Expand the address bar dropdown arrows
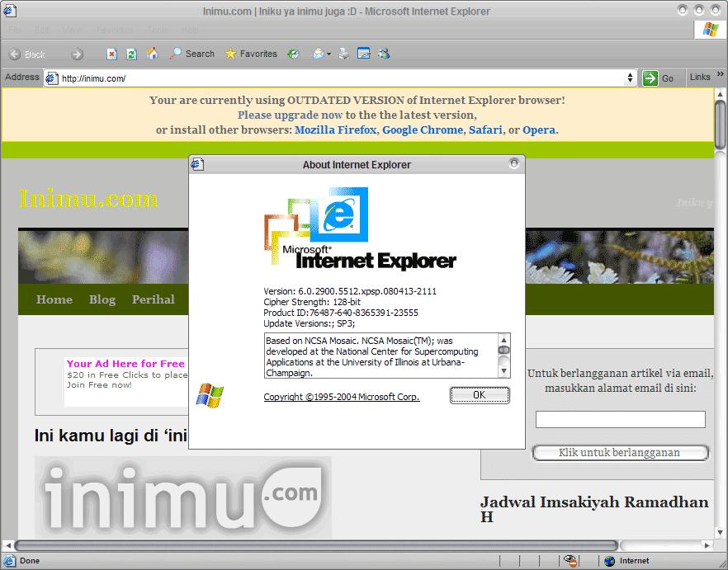The height and width of the screenshot is (570, 728). click(x=630, y=78)
